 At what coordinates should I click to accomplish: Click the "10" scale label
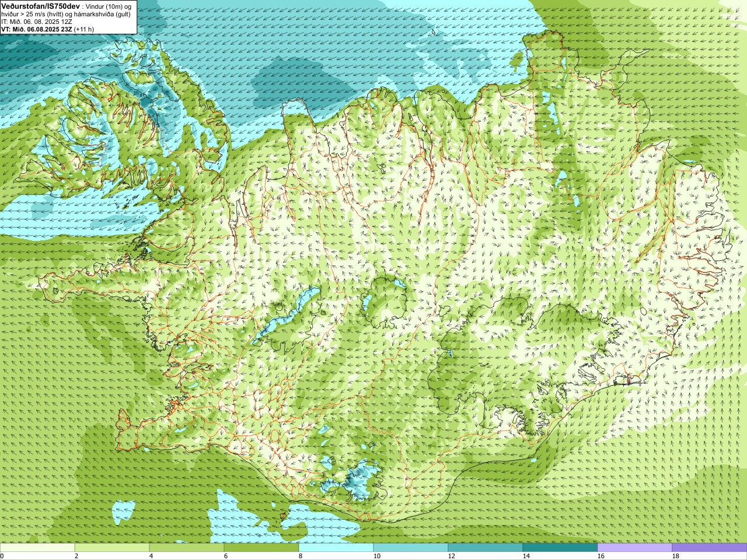[x=376, y=556]
